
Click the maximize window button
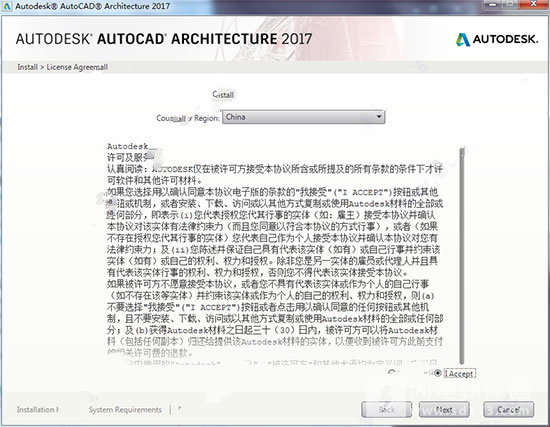[x=510, y=4]
